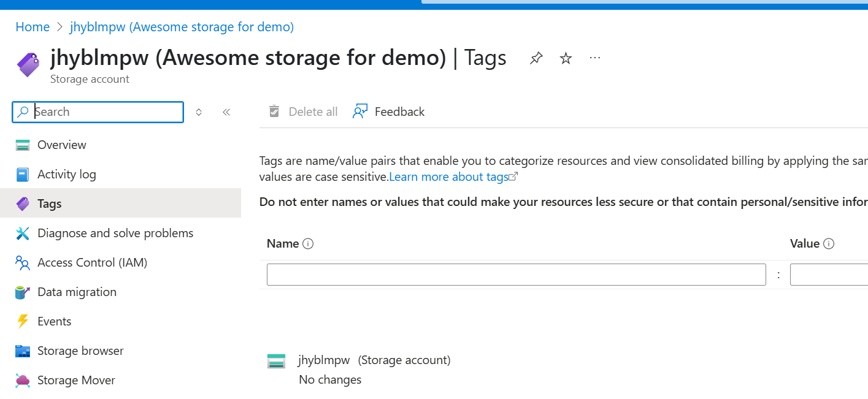Open the Data migration page
This screenshot has height=399, width=868.
tap(120, 292)
